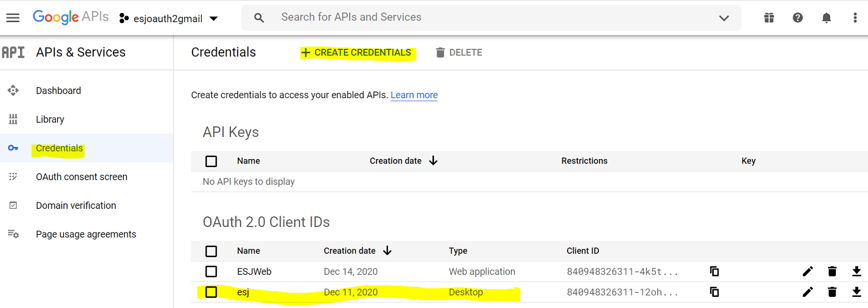Tick the esj row checkbox
The height and width of the screenshot is (308, 868).
tap(211, 292)
